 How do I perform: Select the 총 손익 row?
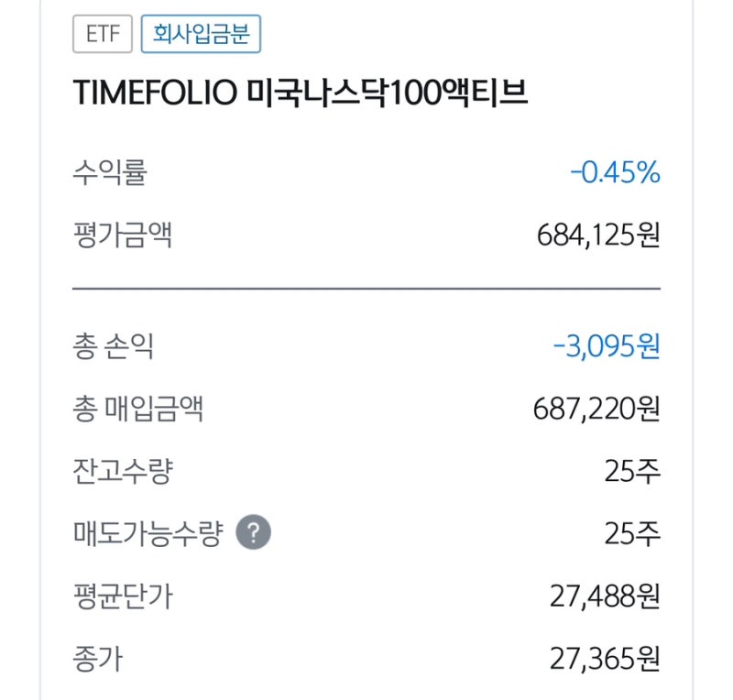(366, 346)
